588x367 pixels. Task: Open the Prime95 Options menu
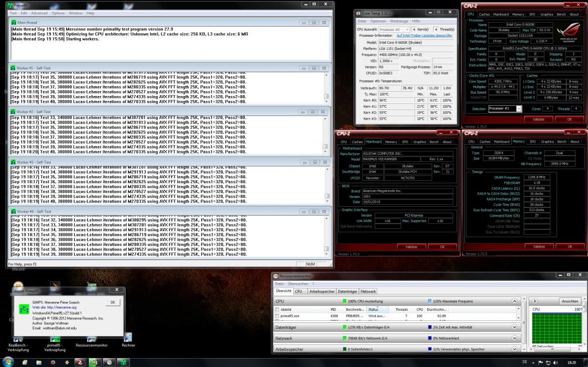point(58,13)
